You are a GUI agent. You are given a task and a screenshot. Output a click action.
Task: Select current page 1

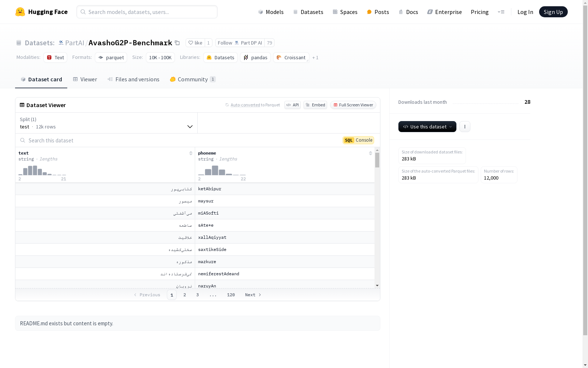[172, 295]
